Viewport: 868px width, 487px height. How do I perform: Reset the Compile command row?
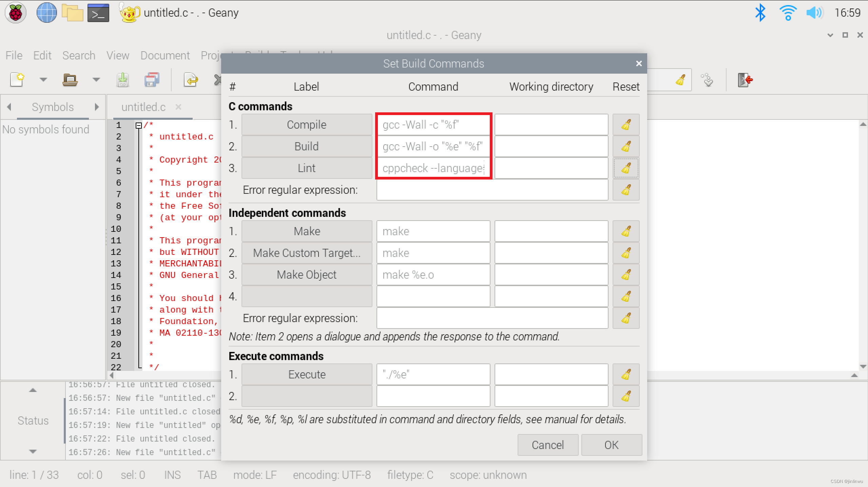(x=626, y=125)
